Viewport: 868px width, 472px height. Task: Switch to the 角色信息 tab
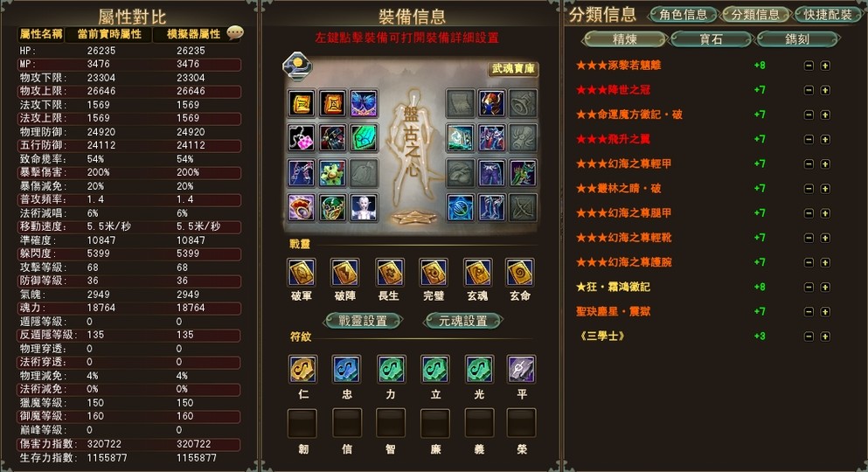pos(683,14)
